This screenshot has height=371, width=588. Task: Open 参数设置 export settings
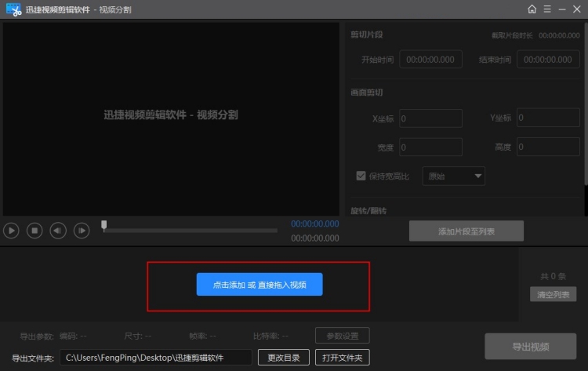click(x=343, y=336)
